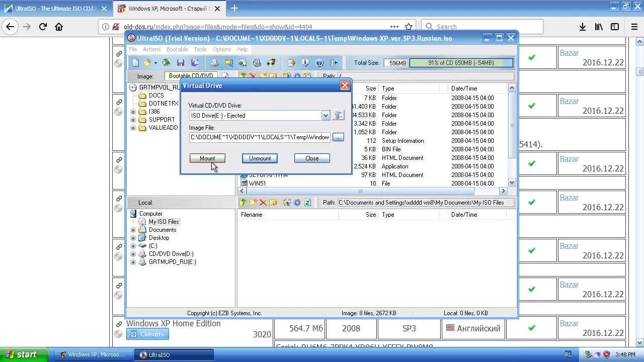Click browser Reload button
Image resolution: width=644 pixels, height=362 pixels.
coord(43,27)
